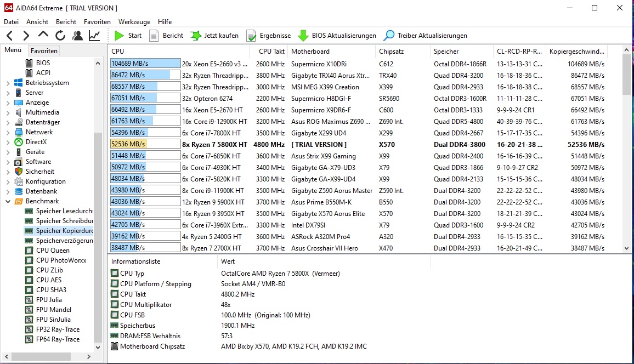Open the Datei menu
The image size is (634, 364).
tap(12, 22)
